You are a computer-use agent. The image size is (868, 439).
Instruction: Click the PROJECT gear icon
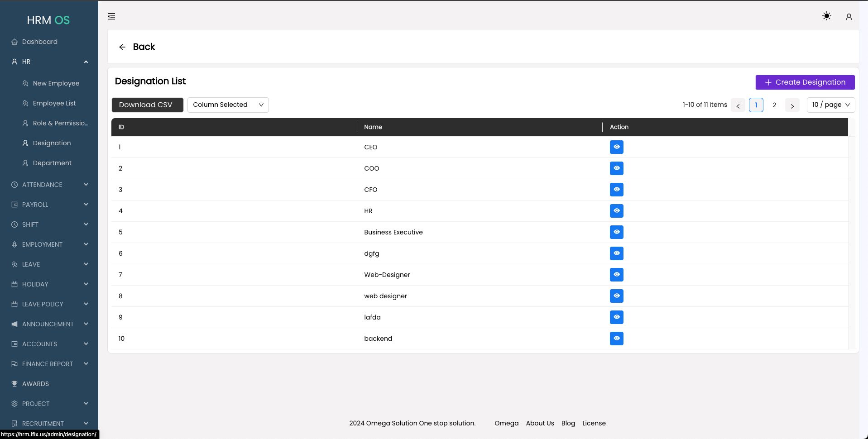(x=14, y=404)
